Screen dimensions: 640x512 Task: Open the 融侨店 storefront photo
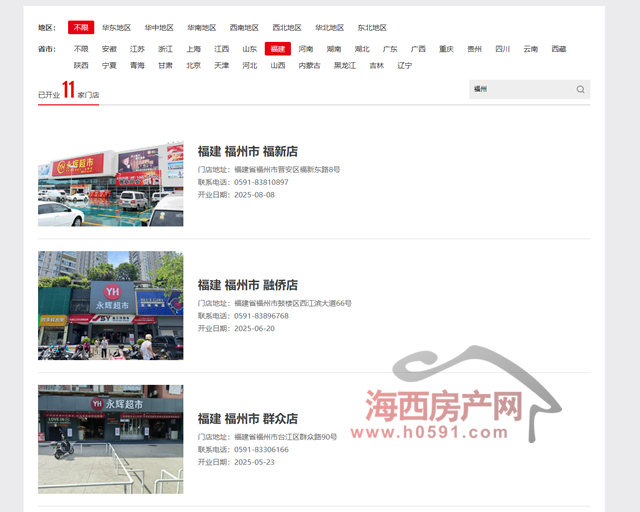coord(111,305)
